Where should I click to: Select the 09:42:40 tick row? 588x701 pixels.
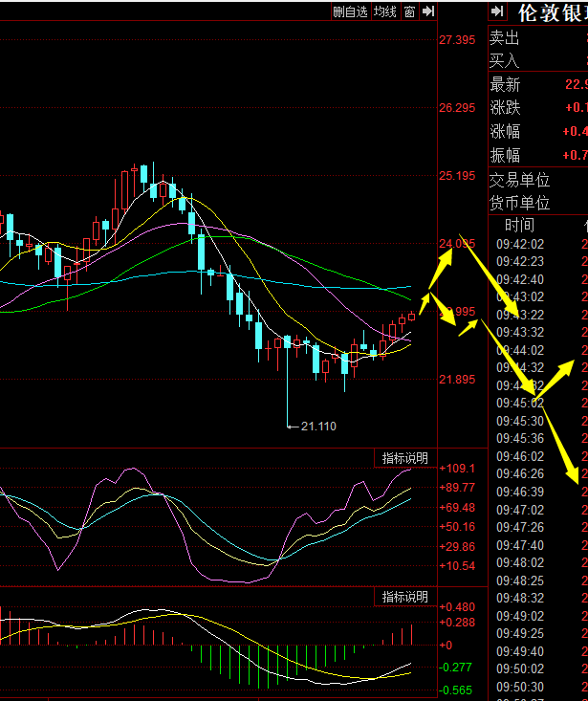[541, 279]
